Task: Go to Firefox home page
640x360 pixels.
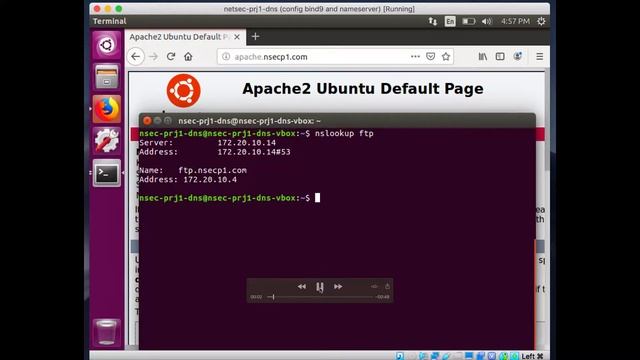Action: coord(188,57)
